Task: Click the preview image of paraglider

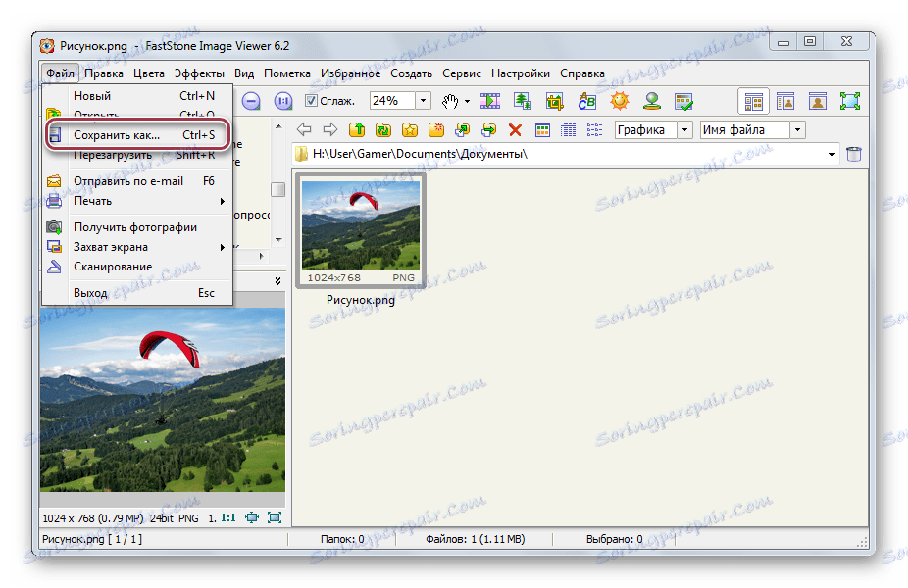Action: tap(163, 399)
